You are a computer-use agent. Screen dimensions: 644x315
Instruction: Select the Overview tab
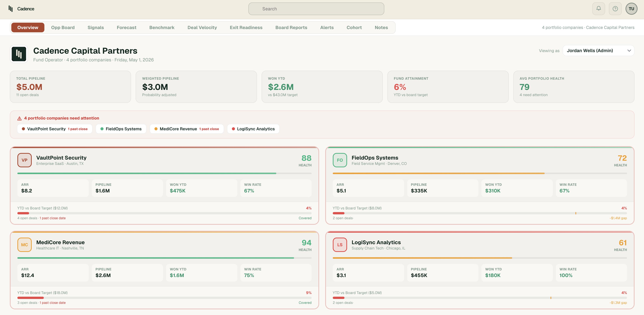coord(28,28)
